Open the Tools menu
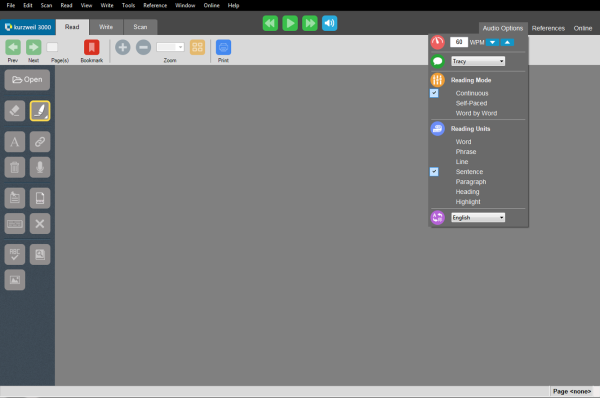Screen dimensions: 600x398 pos(128,5)
